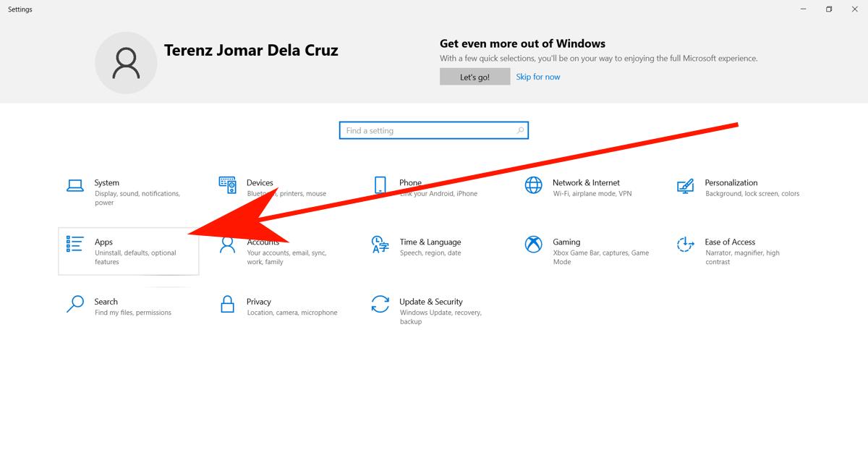This screenshot has height=466, width=868.
Task: Open Network & Internet settings icon
Action: click(533, 185)
